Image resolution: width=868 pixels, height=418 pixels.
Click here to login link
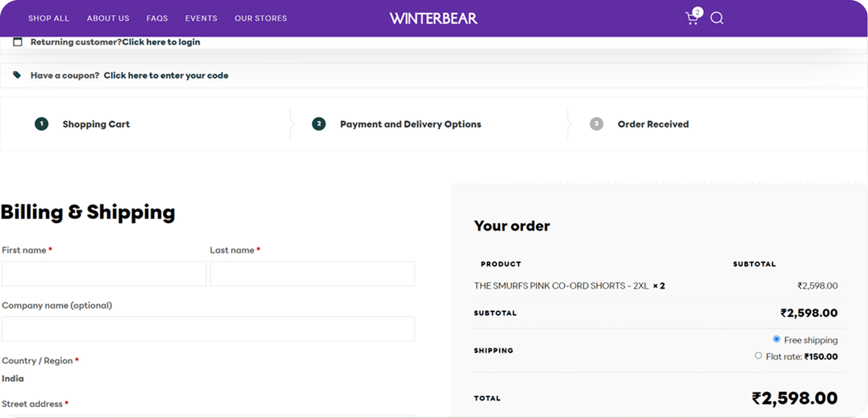161,42
